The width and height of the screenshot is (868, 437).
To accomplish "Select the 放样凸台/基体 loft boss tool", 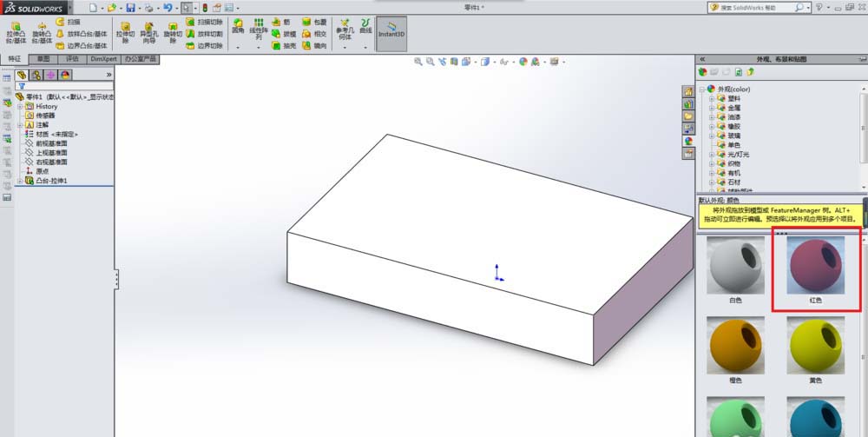I will pyautogui.click(x=82, y=34).
